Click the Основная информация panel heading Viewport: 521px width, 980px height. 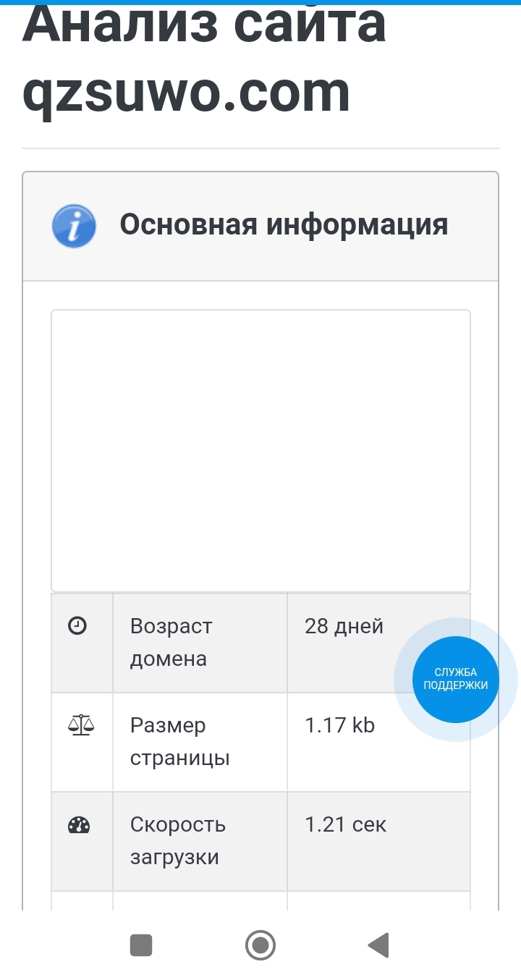point(284,224)
